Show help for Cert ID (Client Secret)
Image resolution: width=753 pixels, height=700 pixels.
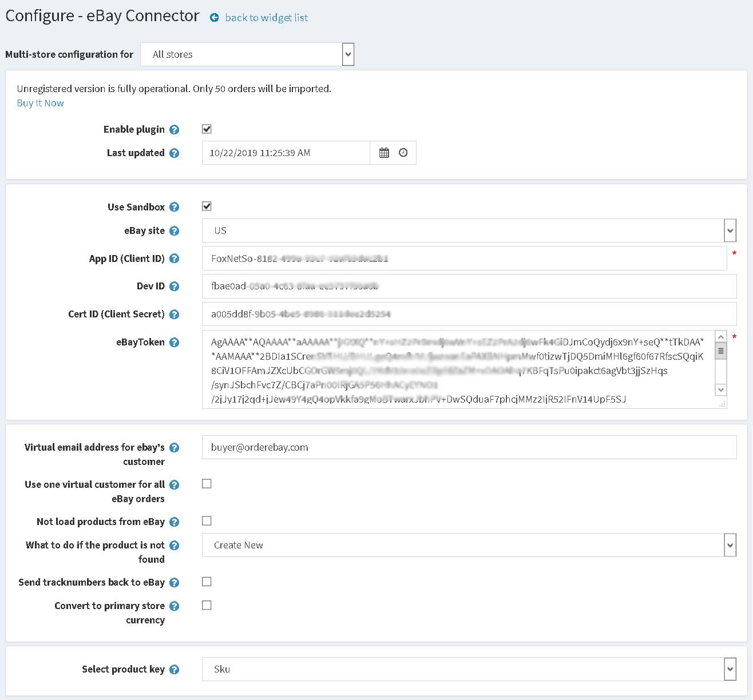175,315
